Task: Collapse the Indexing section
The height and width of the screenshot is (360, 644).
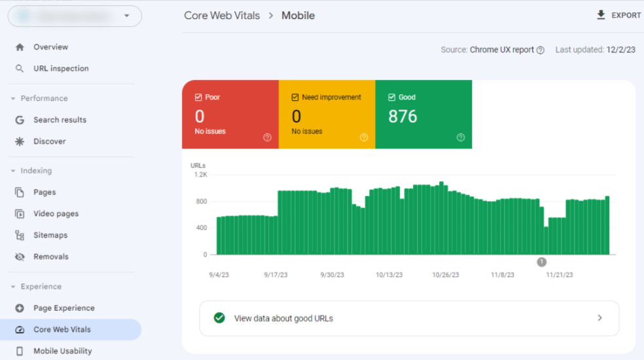Action: click(13, 171)
